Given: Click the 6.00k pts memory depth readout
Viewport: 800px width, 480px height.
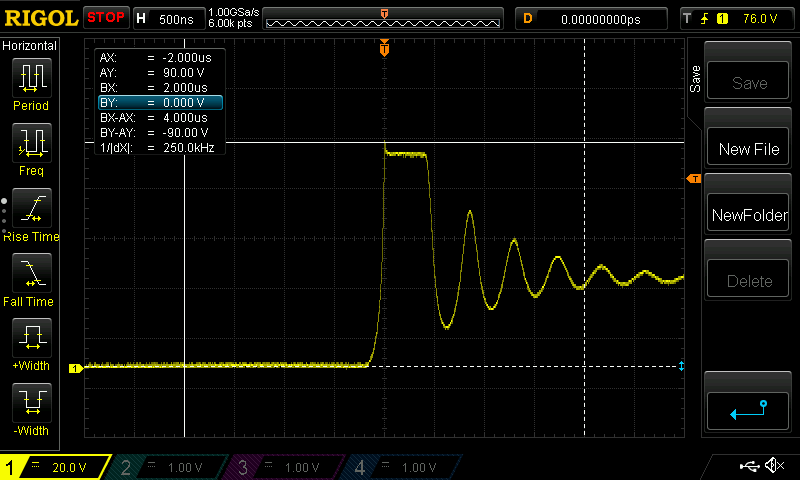Looking at the screenshot, I should click(x=230, y=23).
